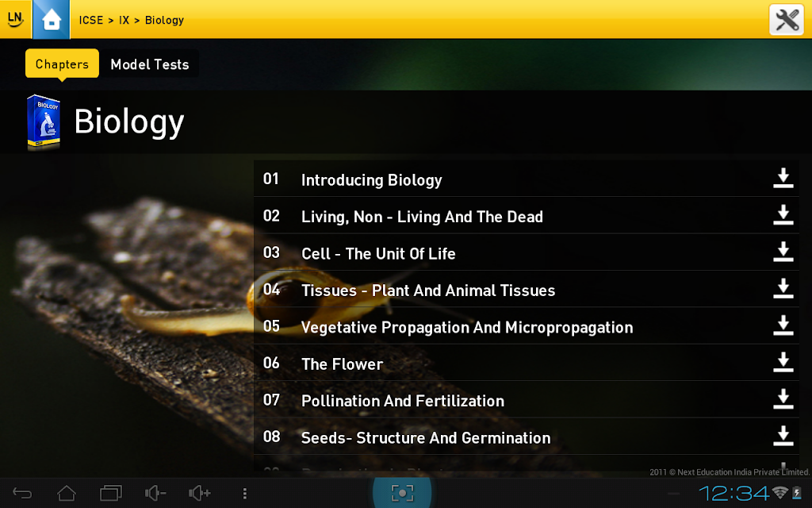Download Living, Non - Living And The Dead chapter

coord(783,214)
